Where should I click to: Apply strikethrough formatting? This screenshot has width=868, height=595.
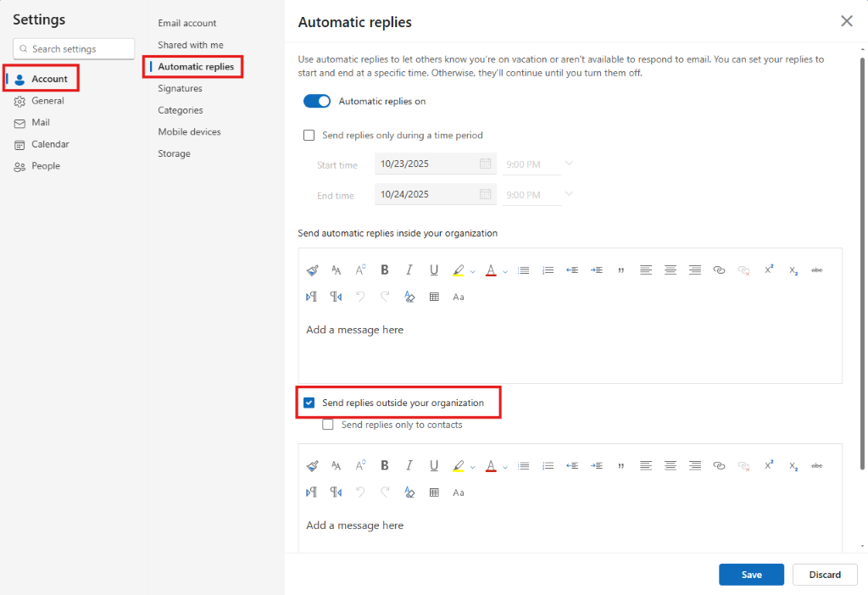(816, 270)
